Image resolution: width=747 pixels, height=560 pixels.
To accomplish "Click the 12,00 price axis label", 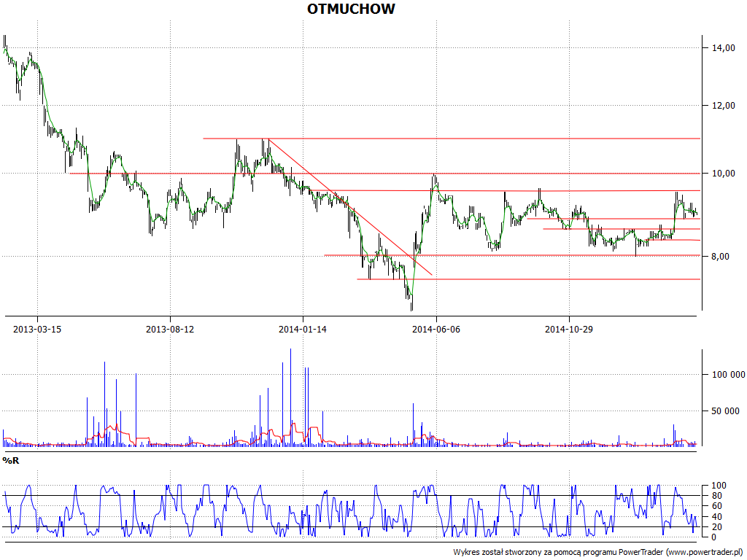I will (x=723, y=105).
